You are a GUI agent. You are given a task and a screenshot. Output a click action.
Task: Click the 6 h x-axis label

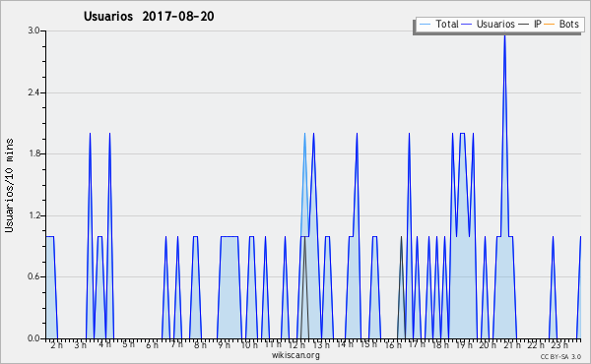pyautogui.click(x=152, y=344)
